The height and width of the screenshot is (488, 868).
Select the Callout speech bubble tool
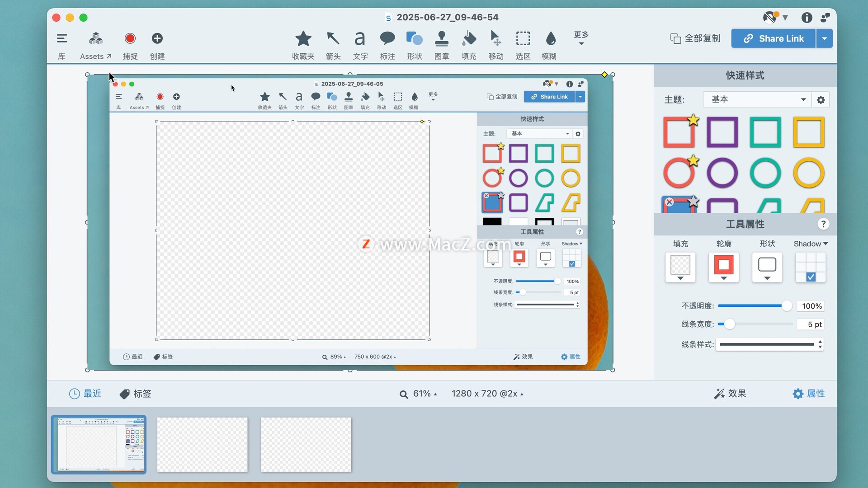click(387, 38)
